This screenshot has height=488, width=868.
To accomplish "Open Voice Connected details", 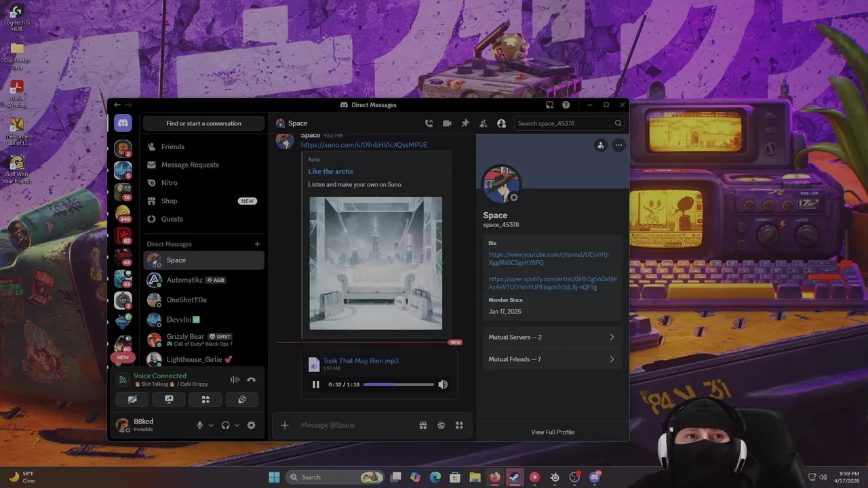I will point(160,376).
